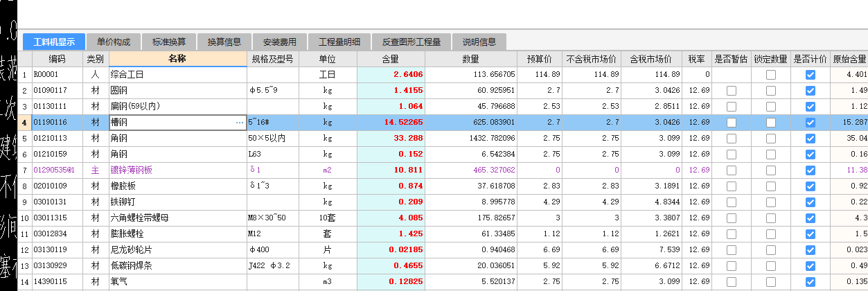Viewport: 868px width, 291px height.
Task: Open the 换算信息 tab
Action: pyautogui.click(x=224, y=42)
